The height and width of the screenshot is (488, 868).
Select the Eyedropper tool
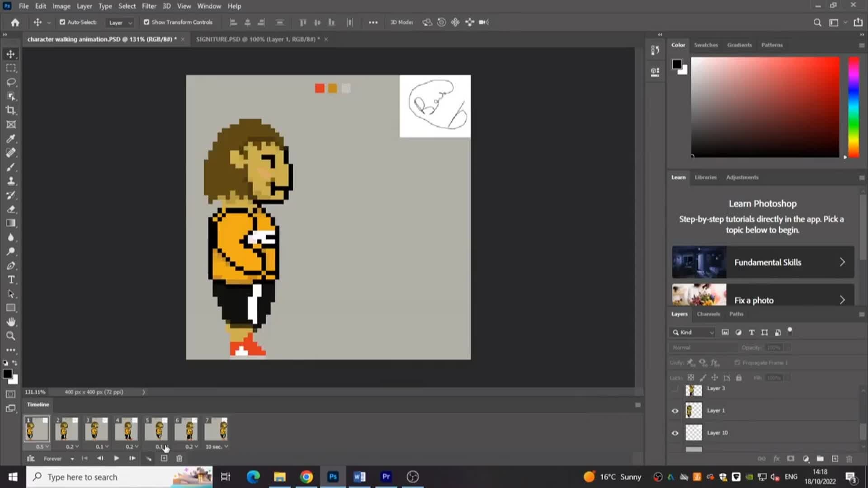tap(11, 139)
